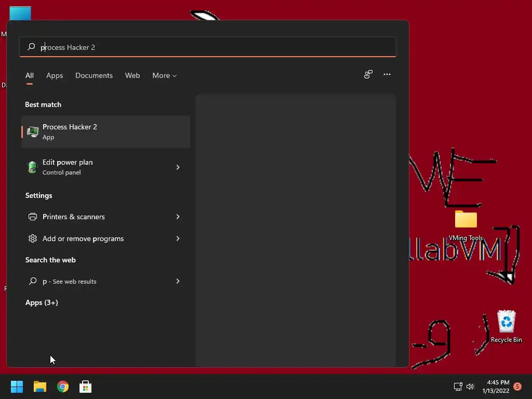This screenshot has height=399, width=532.
Task: Click the Edit power plan battery icon
Action: [33, 167]
